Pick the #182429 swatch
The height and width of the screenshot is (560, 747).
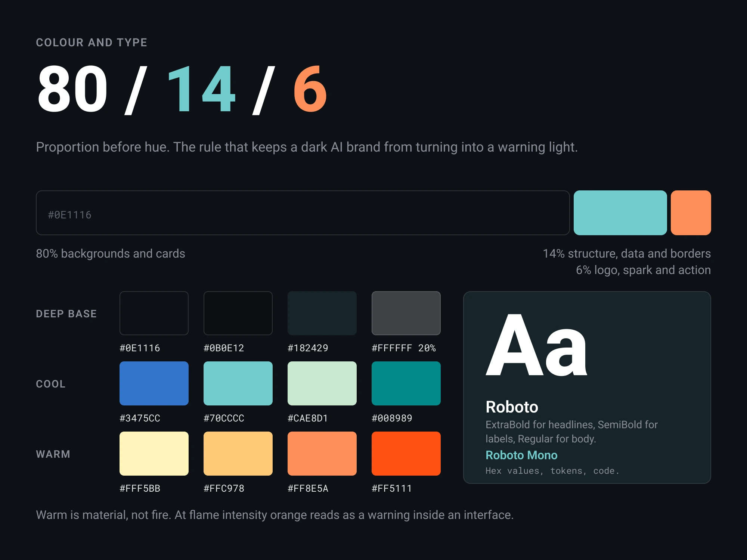[x=322, y=313]
